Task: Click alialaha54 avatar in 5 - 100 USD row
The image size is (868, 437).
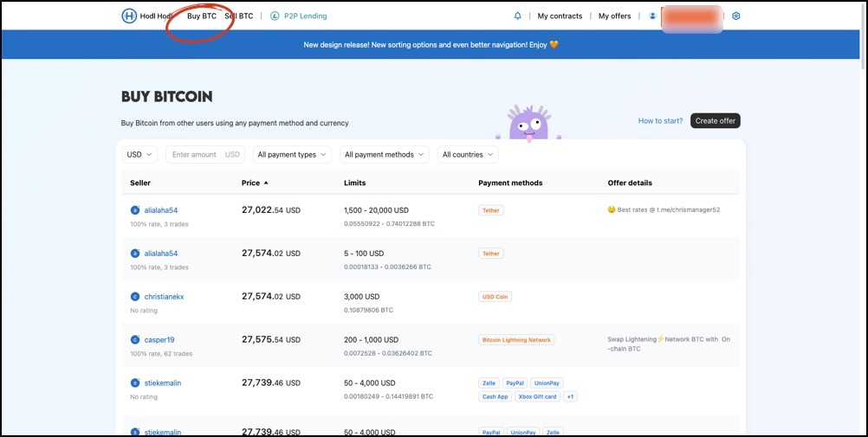Action: pos(135,254)
